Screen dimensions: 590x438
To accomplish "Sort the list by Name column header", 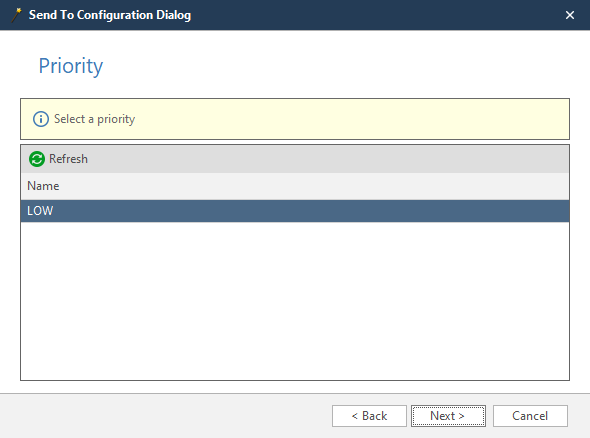I will click(x=43, y=186).
